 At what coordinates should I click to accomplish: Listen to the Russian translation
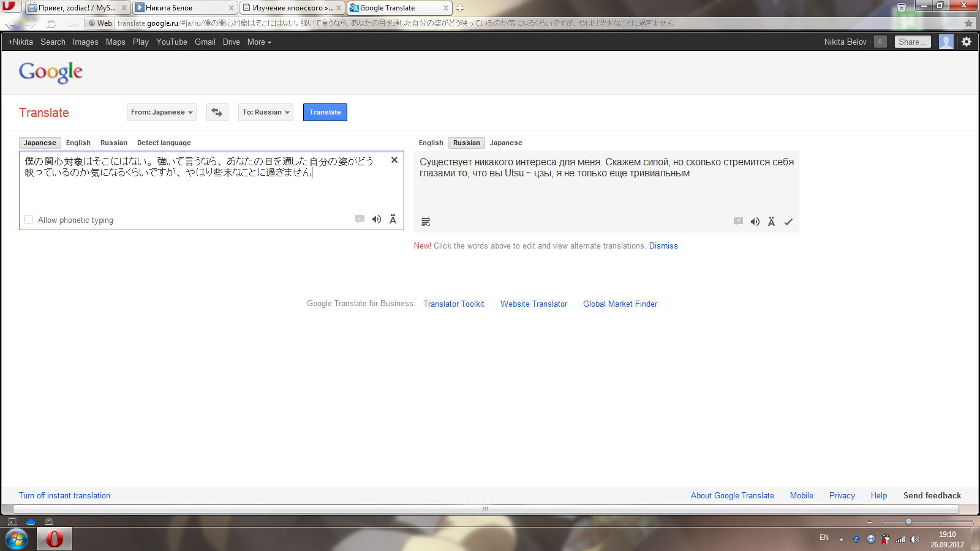click(x=755, y=222)
